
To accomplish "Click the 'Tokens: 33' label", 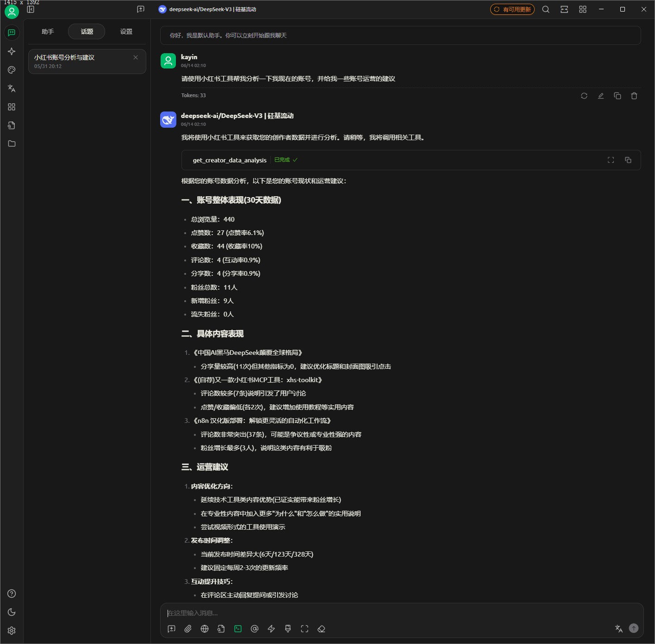I will [193, 96].
